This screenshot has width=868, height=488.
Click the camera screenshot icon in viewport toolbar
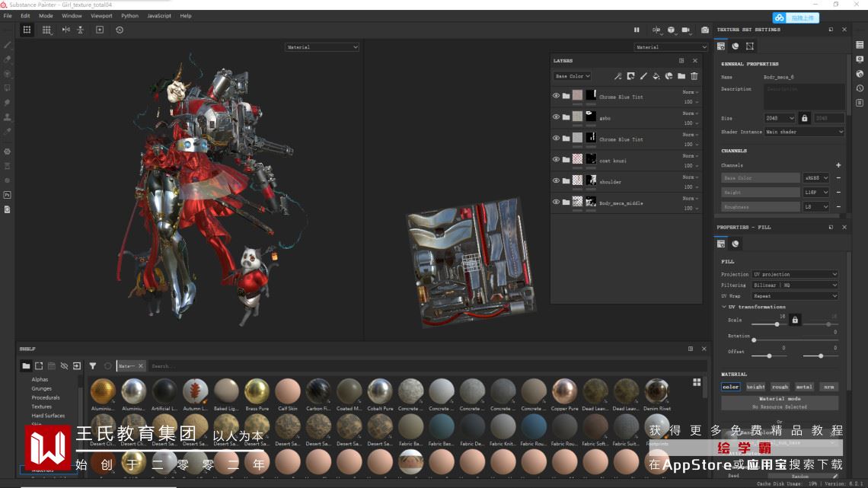[x=704, y=30]
